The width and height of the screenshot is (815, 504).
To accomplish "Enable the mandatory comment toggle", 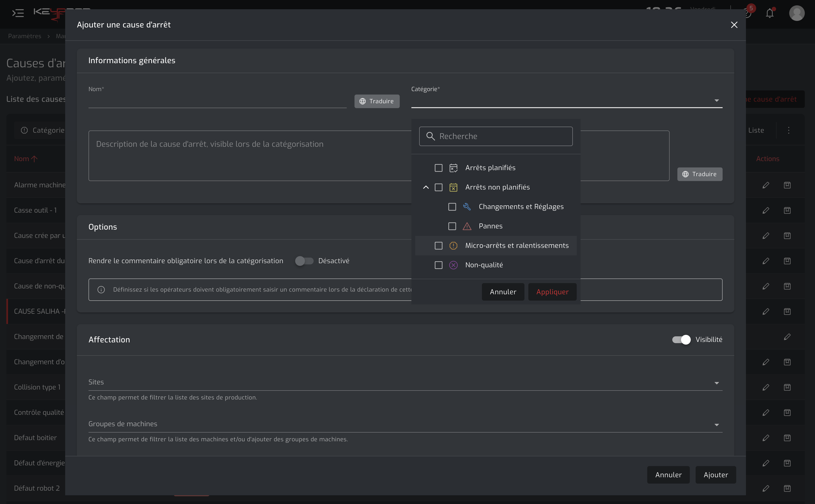I will (x=304, y=261).
